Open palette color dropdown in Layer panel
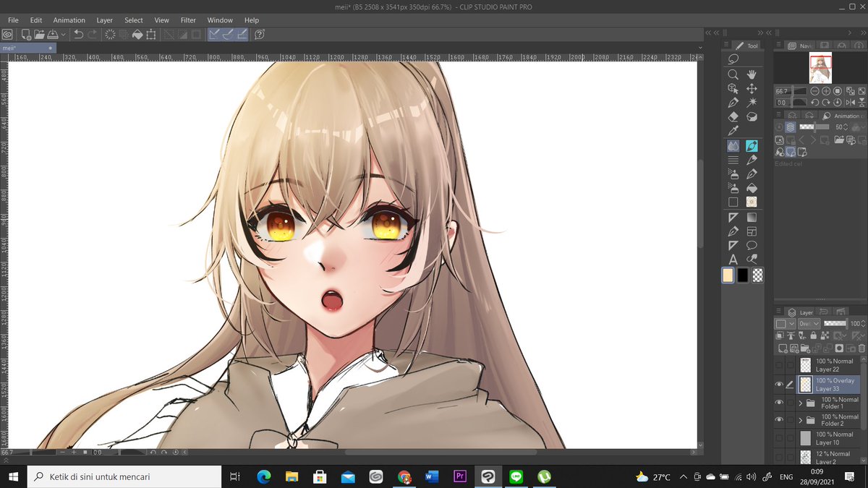The width and height of the screenshot is (868, 488). coord(785,323)
